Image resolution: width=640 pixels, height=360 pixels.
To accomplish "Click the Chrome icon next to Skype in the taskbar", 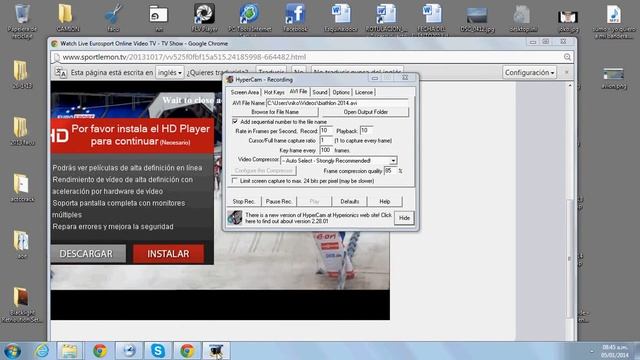I will 187,351.
